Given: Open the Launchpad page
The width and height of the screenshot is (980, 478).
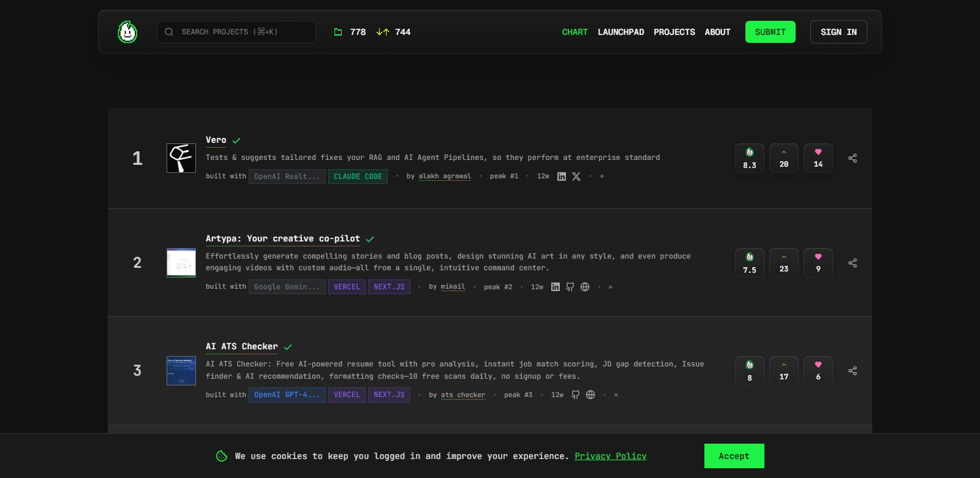Looking at the screenshot, I should point(621,32).
